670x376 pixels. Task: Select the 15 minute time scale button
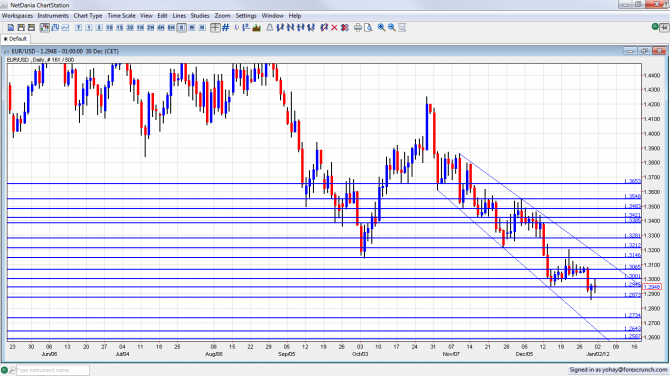120,28
